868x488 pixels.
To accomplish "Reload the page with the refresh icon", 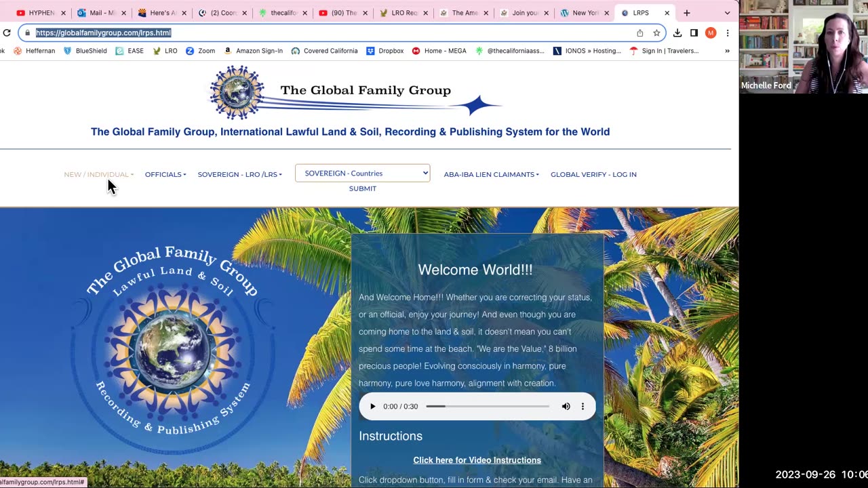I will click(x=7, y=33).
